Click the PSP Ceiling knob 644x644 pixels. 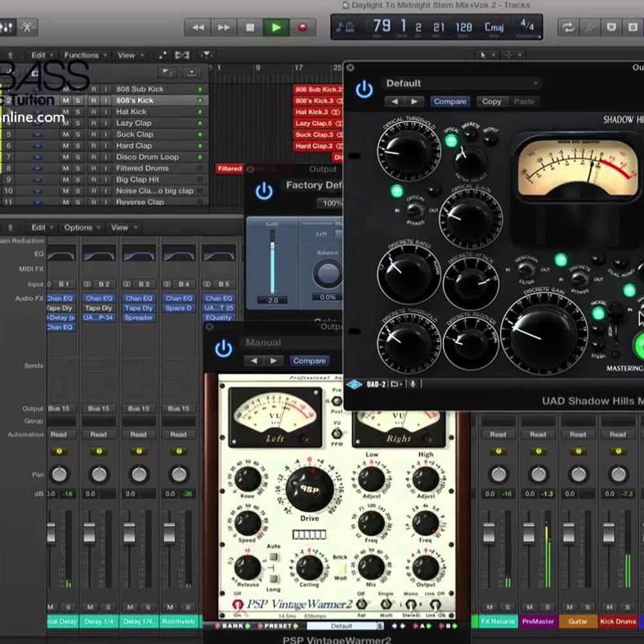pyautogui.click(x=309, y=567)
